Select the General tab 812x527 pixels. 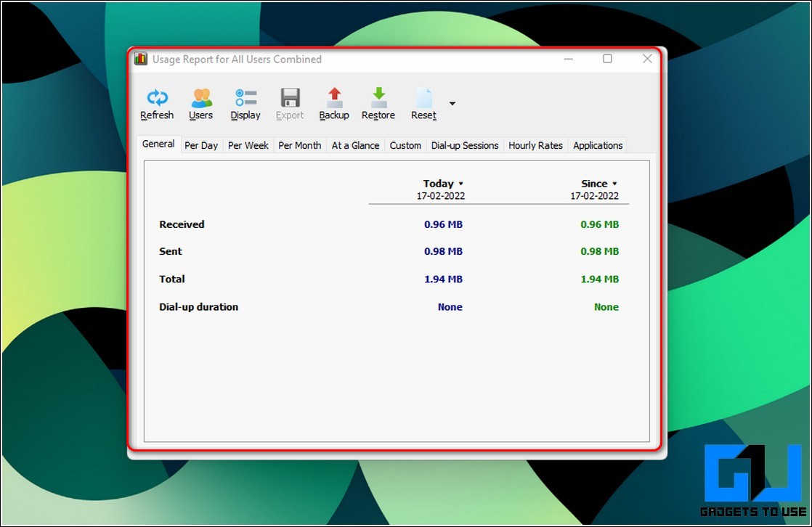click(158, 144)
